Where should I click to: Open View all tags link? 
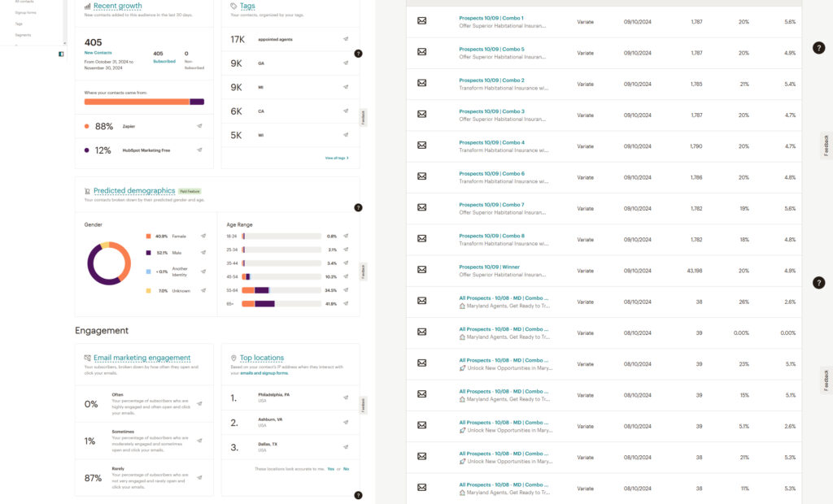337,158
